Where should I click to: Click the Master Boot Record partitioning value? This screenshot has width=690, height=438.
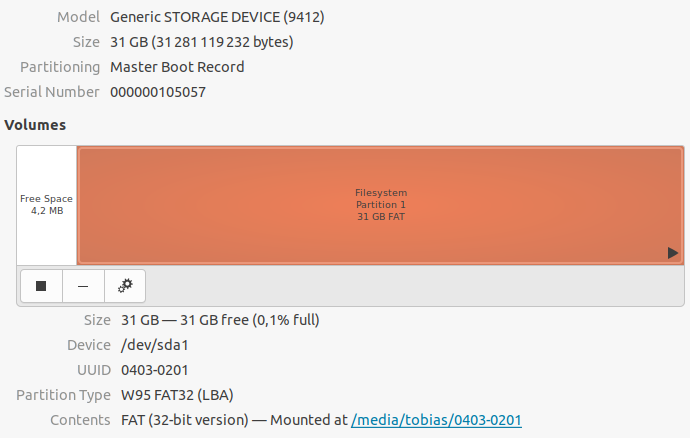click(x=177, y=67)
